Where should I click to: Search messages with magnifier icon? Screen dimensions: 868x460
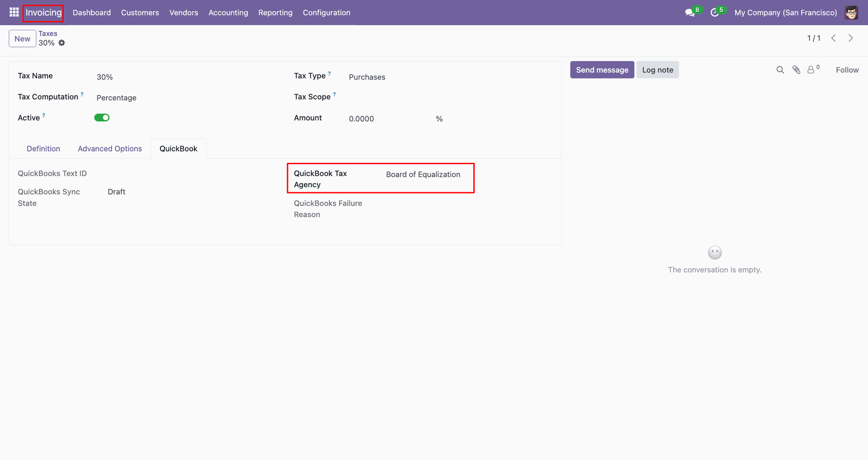(x=780, y=70)
